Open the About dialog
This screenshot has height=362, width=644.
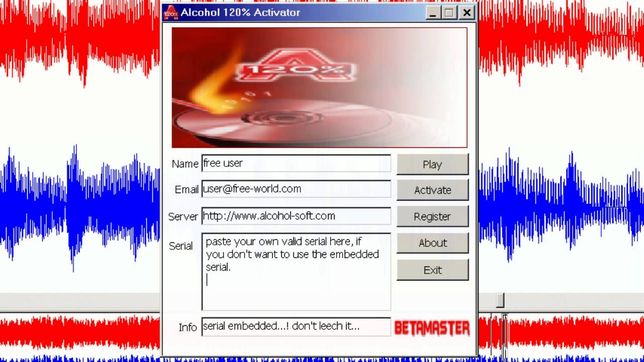pos(432,243)
